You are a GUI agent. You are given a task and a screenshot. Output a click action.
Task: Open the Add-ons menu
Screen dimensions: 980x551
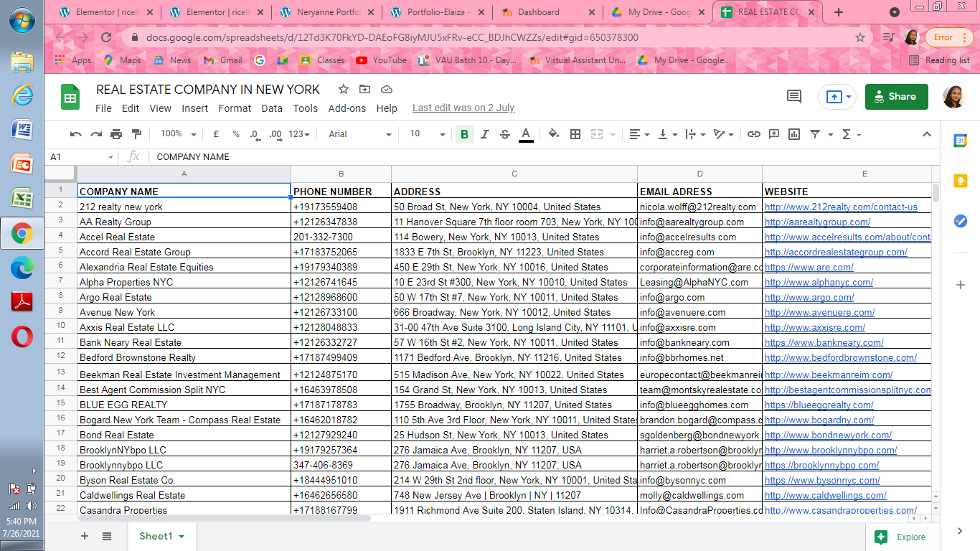click(x=347, y=108)
